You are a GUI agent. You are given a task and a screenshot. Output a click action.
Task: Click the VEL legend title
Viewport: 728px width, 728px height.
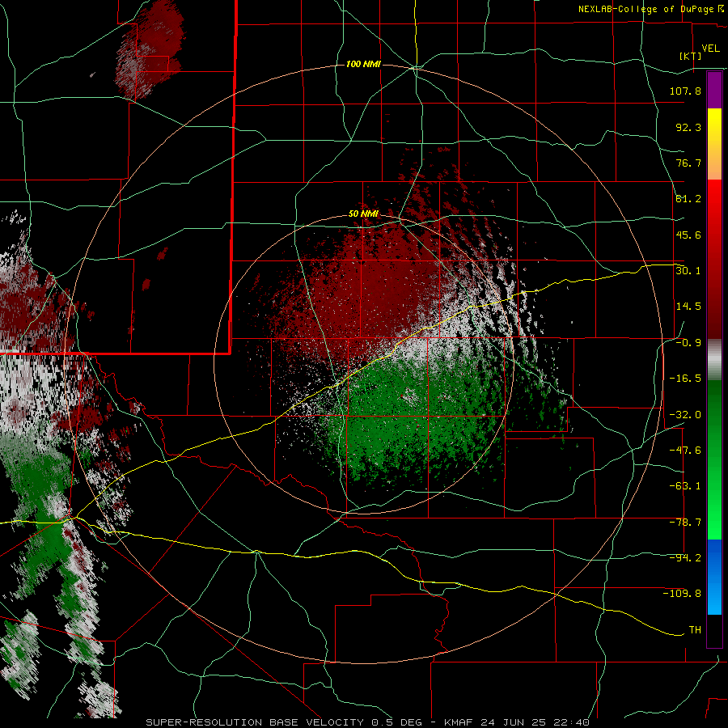pyautogui.click(x=710, y=49)
